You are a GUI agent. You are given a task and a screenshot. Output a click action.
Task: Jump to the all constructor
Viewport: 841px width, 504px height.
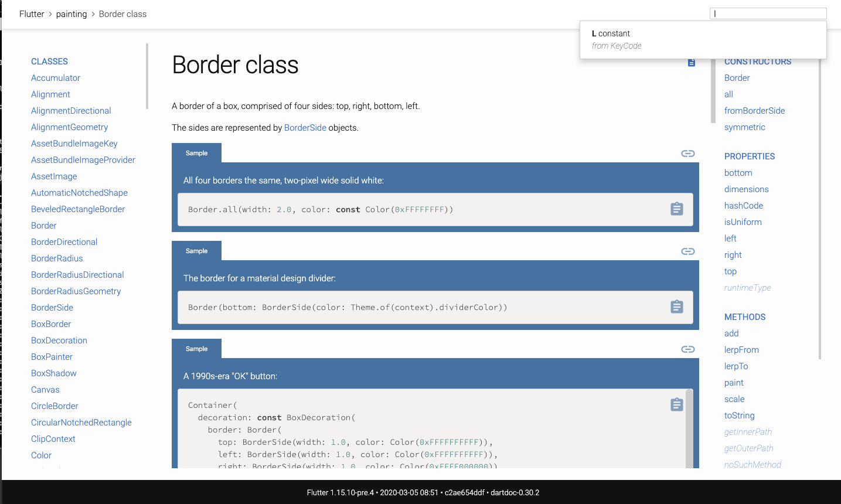pyautogui.click(x=728, y=94)
